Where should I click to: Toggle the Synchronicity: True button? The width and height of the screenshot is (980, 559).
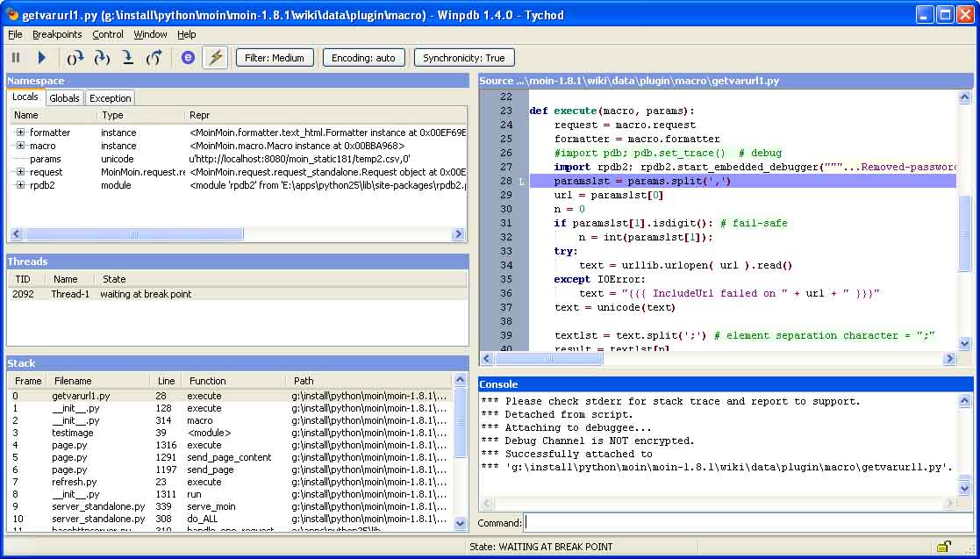click(x=463, y=58)
